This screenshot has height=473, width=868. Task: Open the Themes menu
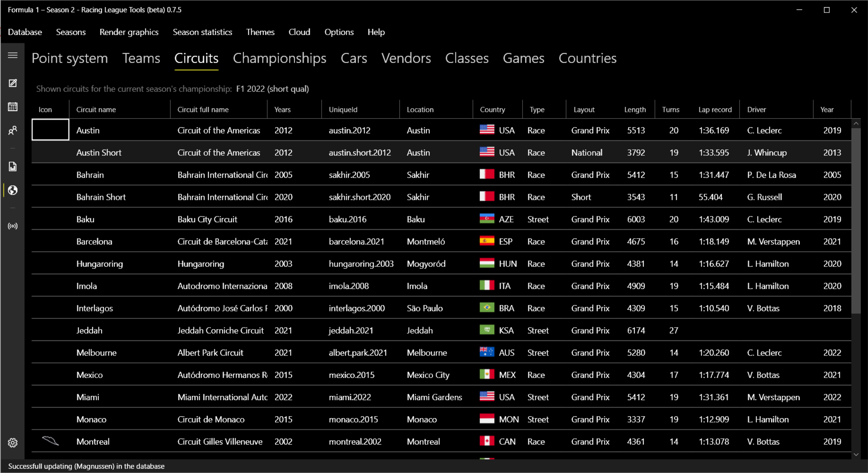coord(260,32)
